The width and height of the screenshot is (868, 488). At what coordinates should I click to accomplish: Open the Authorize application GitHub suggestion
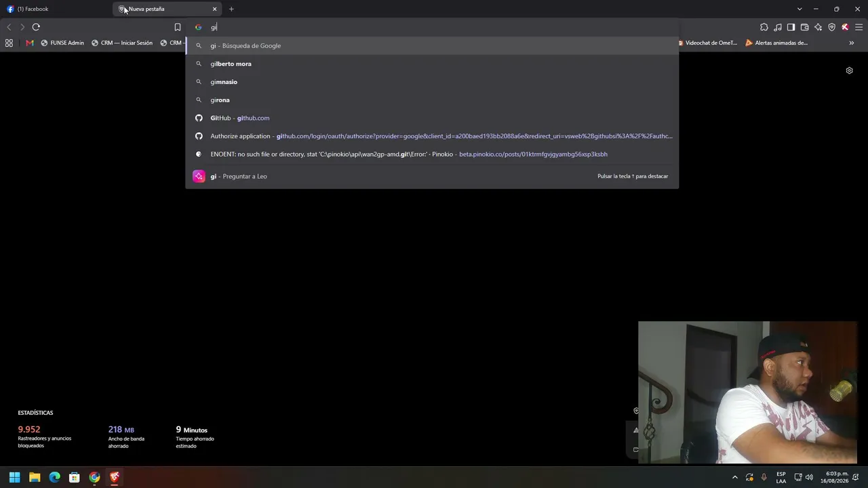[x=432, y=136]
